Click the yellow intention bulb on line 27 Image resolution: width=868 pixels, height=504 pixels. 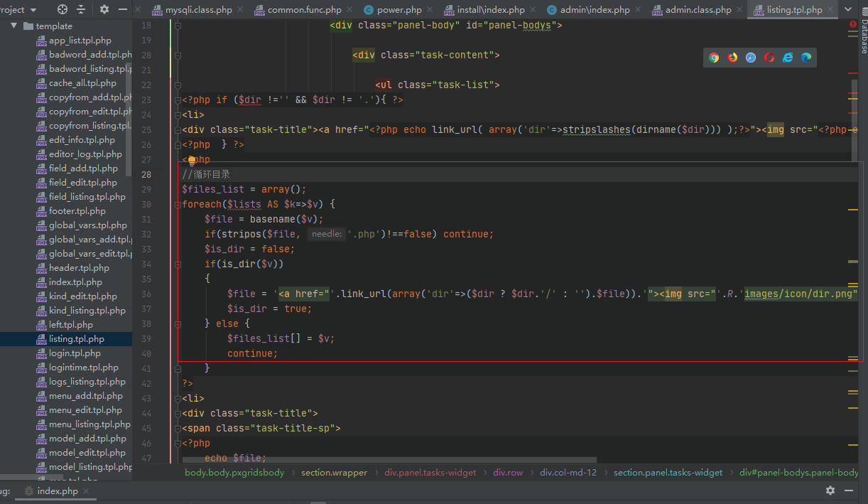coord(191,161)
